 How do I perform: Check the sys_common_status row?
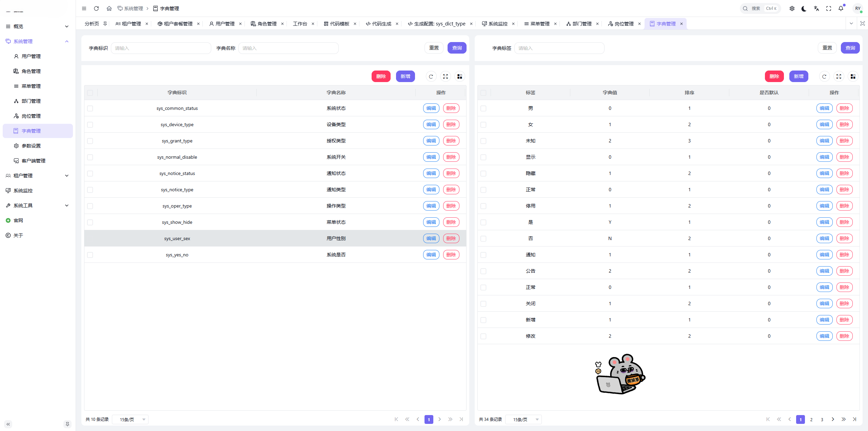click(x=90, y=108)
